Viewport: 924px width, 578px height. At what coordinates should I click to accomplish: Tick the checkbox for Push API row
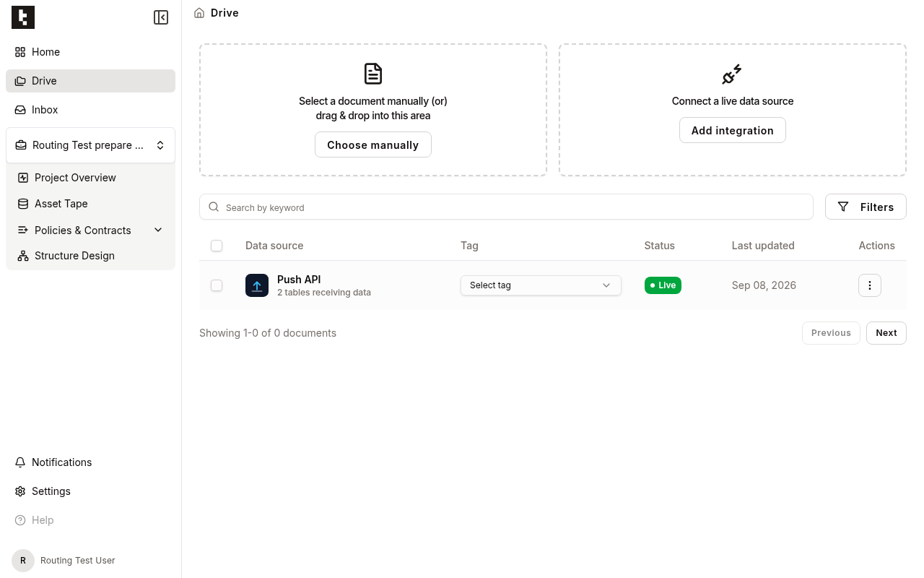point(217,285)
